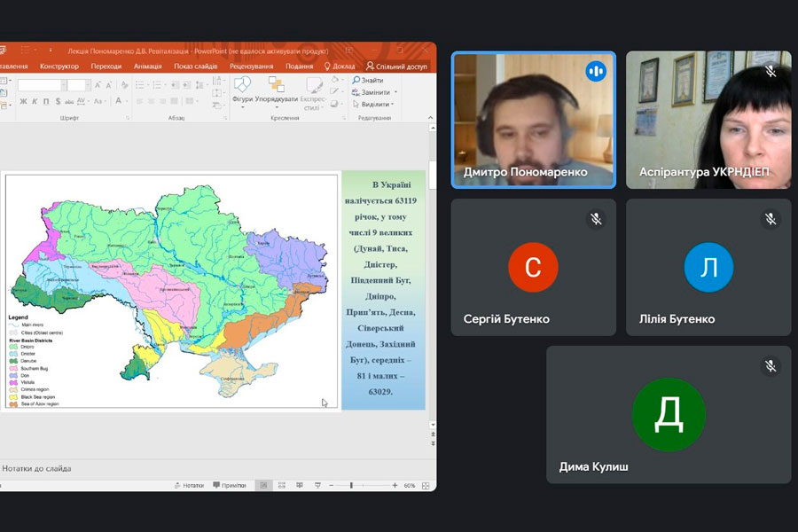The width and height of the screenshot is (798, 532).
Task: Toggle the Нотатки notes pane
Action: 189,486
